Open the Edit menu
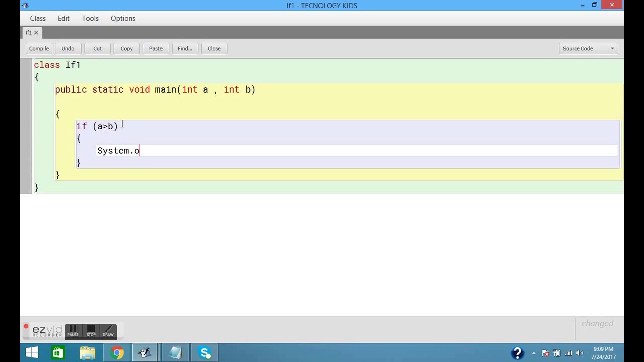644x362 pixels. pyautogui.click(x=63, y=18)
